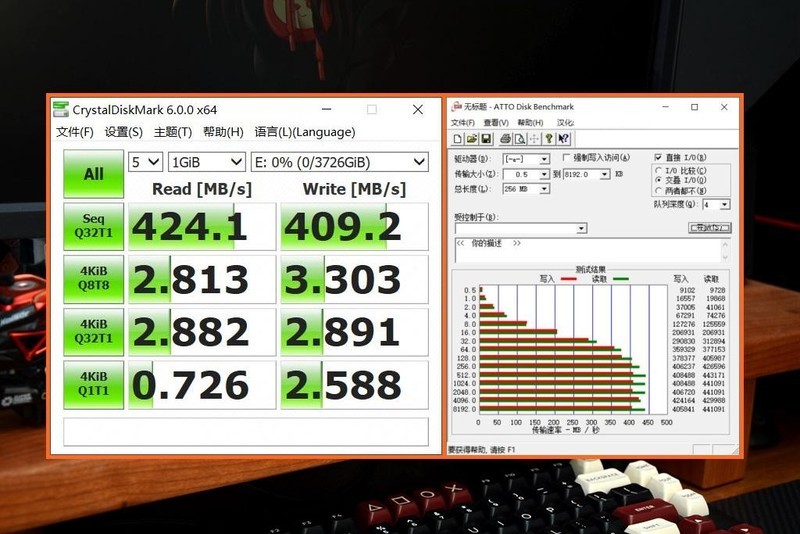Open 语言(L)(Language) menu
Screen dimensions: 800x534
tap(305, 132)
